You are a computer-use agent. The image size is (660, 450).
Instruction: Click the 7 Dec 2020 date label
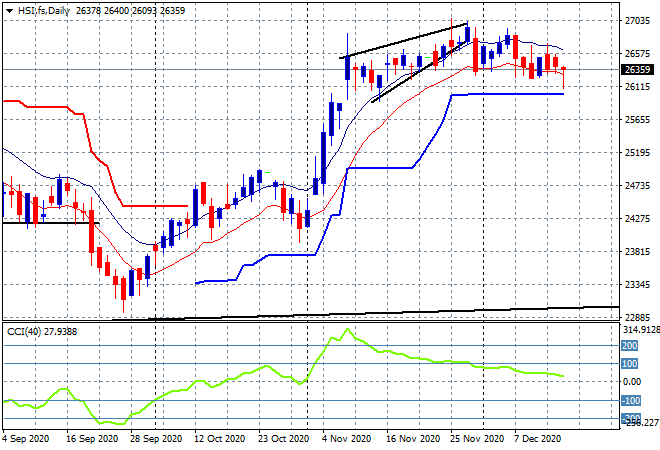pos(537,439)
